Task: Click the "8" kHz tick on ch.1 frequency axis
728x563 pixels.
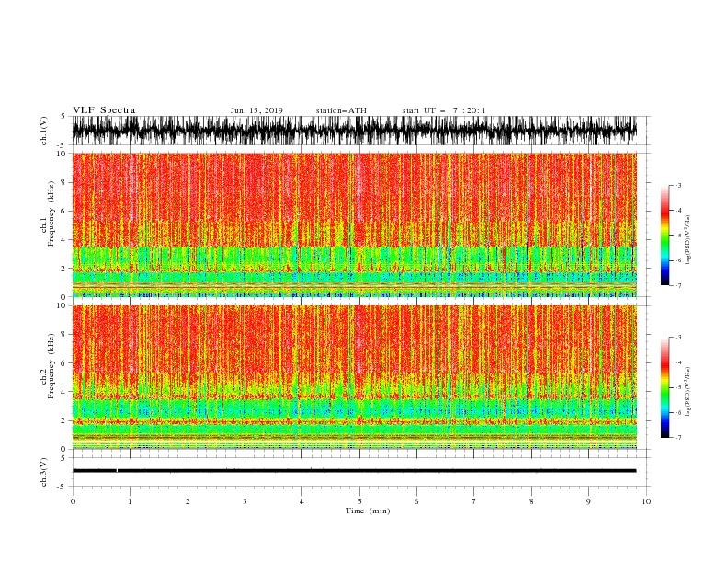Action: point(63,182)
